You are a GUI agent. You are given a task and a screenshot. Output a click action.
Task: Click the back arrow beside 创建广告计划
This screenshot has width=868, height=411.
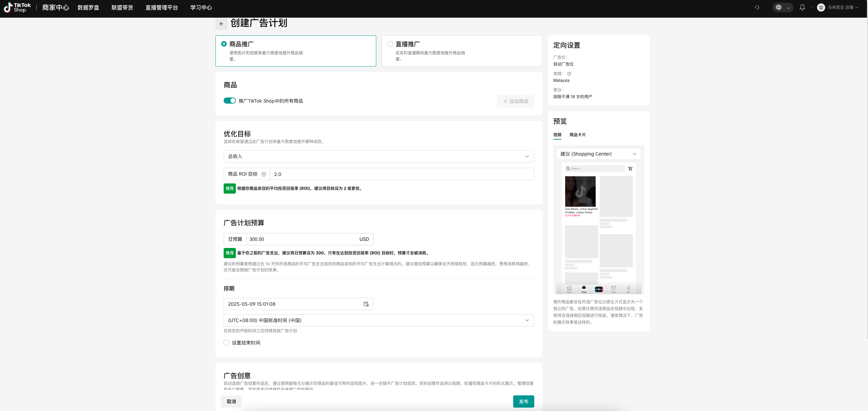(221, 24)
